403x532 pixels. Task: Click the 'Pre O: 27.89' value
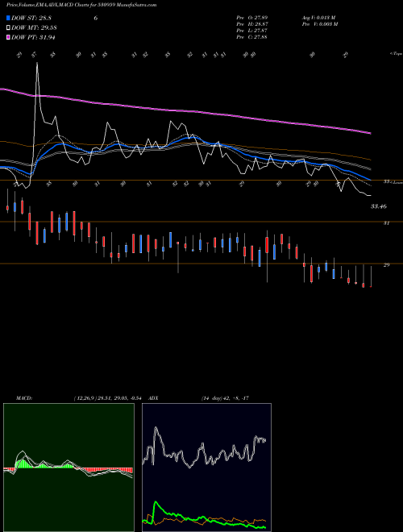click(251, 18)
